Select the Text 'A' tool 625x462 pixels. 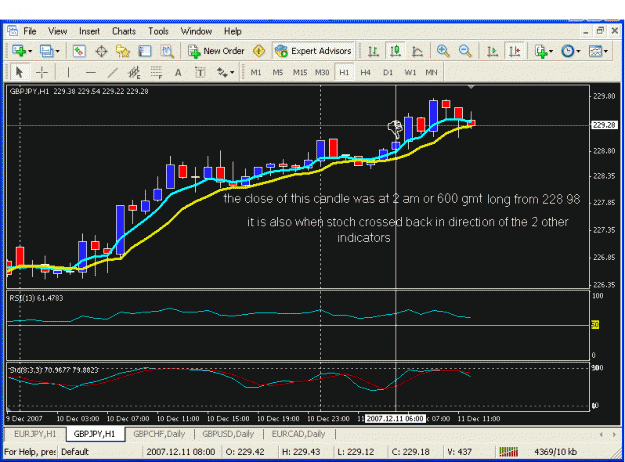pos(178,73)
